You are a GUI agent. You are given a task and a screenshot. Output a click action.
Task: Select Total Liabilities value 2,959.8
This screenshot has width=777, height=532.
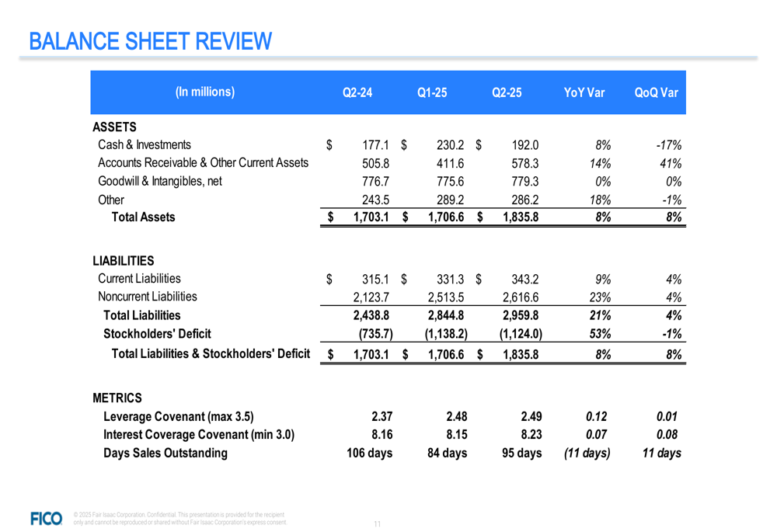tap(521, 315)
